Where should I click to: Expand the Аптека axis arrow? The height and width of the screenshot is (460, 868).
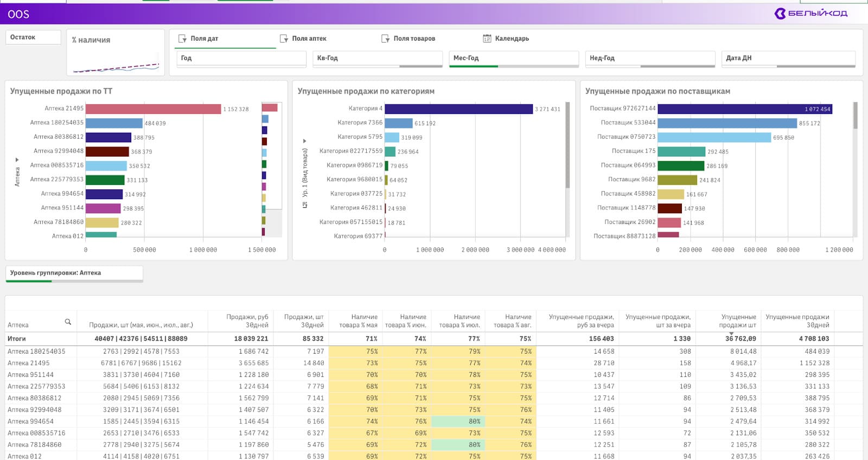(x=17, y=159)
